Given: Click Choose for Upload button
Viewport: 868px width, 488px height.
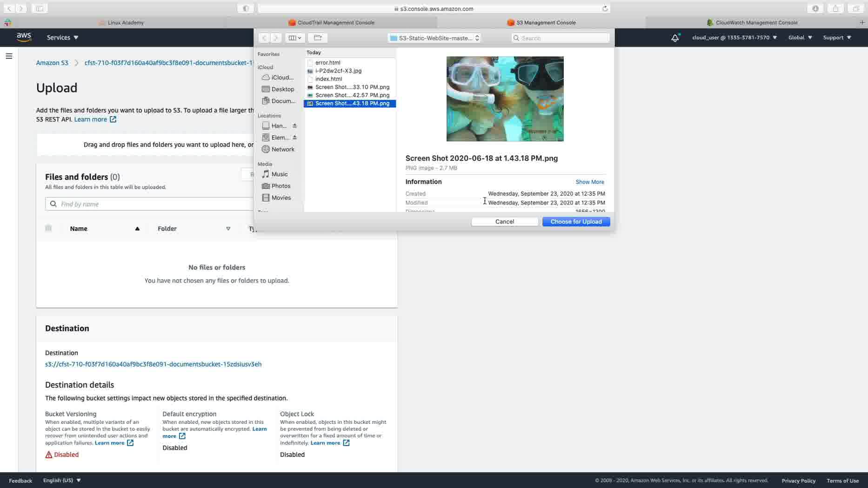Looking at the screenshot, I should [x=576, y=222].
